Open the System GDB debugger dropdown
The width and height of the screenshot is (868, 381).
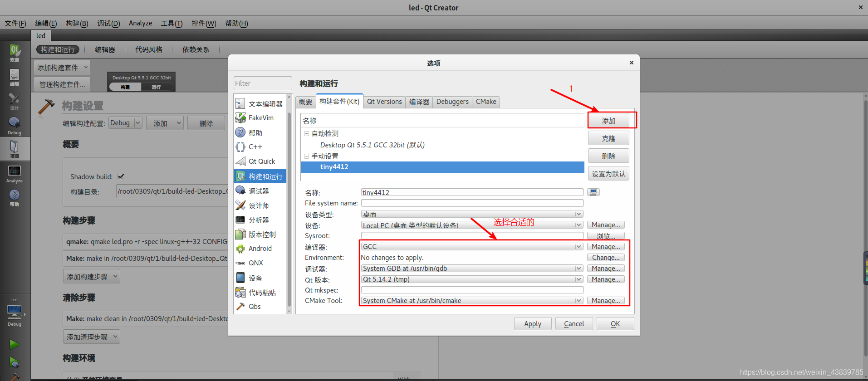472,269
